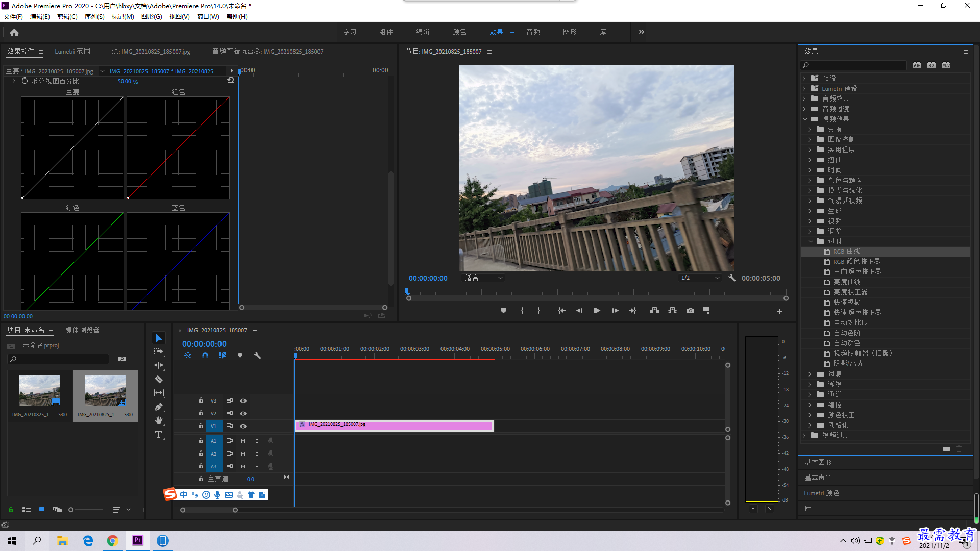
Task: Expand the 预设 folder
Action: [804, 78]
